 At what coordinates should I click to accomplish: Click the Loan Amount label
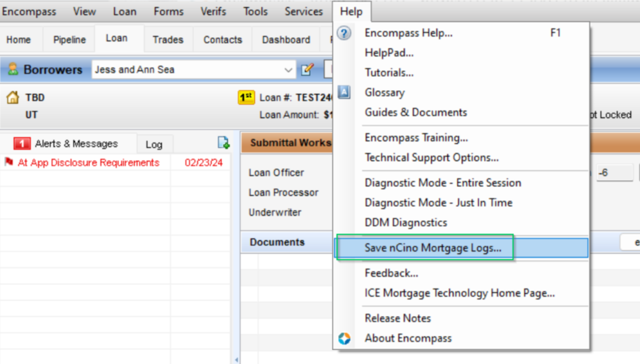click(x=289, y=115)
